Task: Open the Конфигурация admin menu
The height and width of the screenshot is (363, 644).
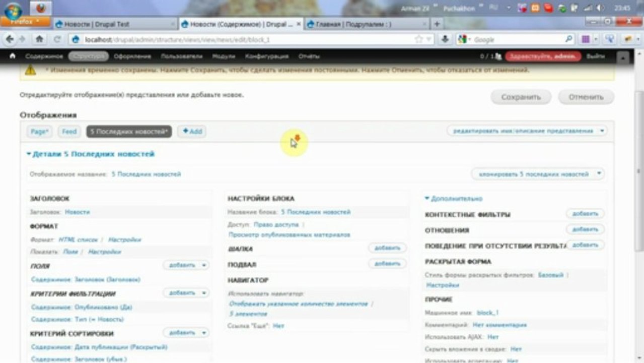Action: click(267, 56)
